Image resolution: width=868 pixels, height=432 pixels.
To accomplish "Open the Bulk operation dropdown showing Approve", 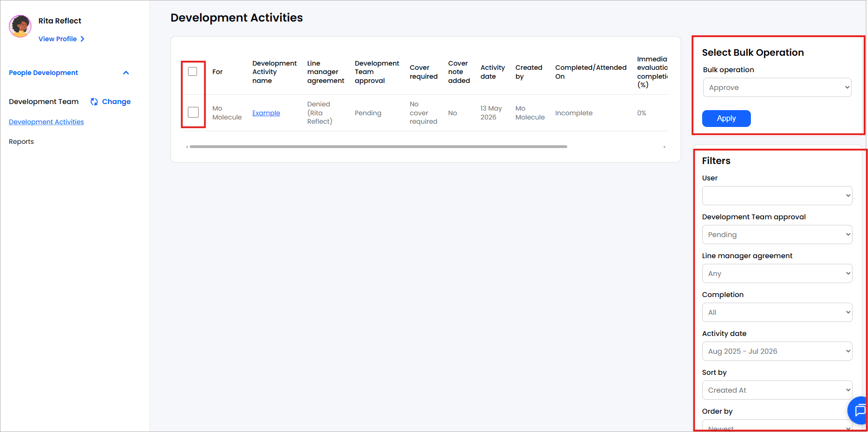I will pyautogui.click(x=777, y=88).
